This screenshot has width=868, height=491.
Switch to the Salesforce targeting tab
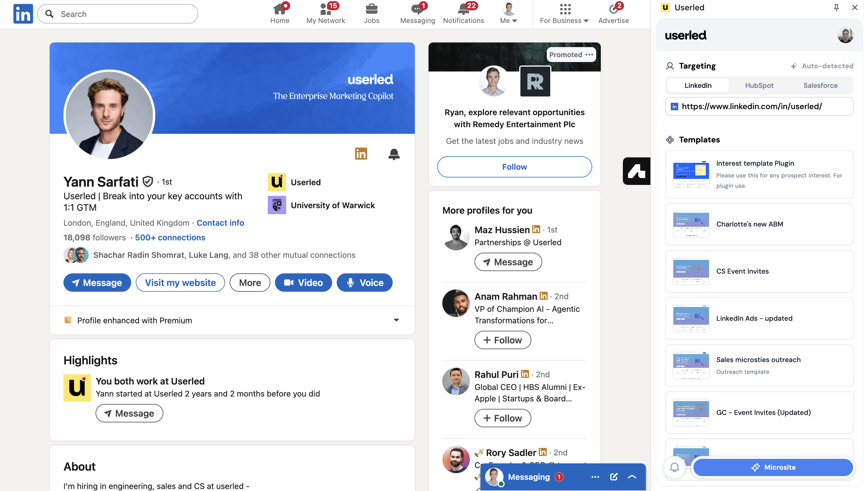[820, 85]
